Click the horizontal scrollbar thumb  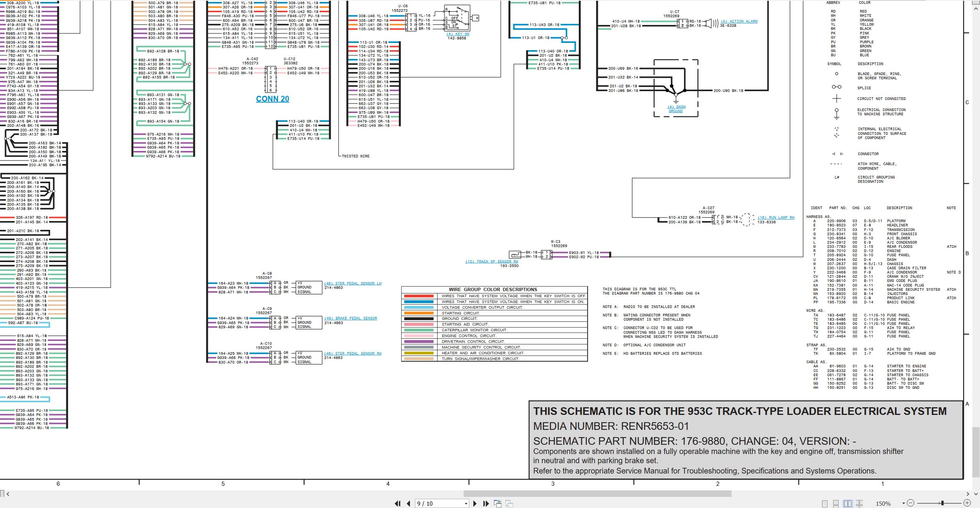597,494
